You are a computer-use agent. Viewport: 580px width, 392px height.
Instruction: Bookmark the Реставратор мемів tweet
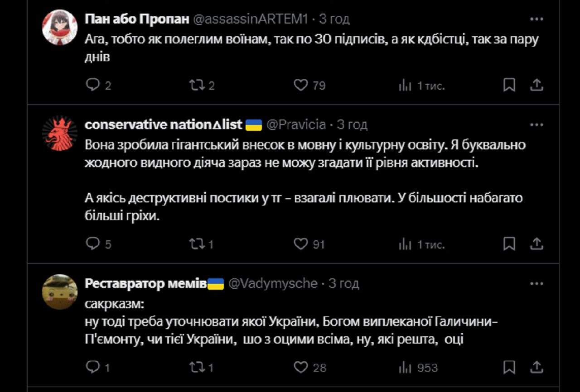509,367
